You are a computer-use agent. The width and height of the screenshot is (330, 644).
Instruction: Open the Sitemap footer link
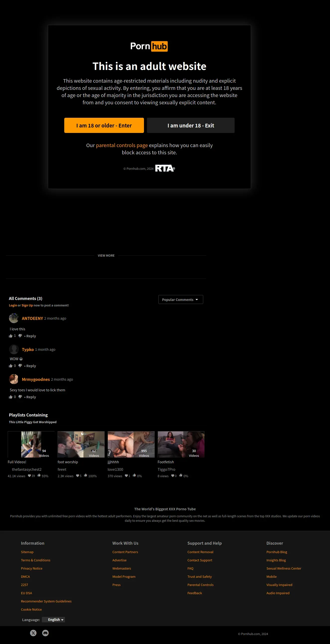27,552
